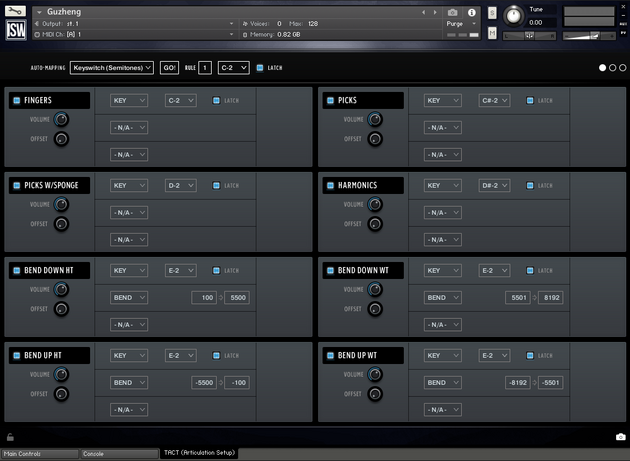Edit Bend Down HT minimum value 100
Viewport: 630px width, 461px height.
click(204, 298)
